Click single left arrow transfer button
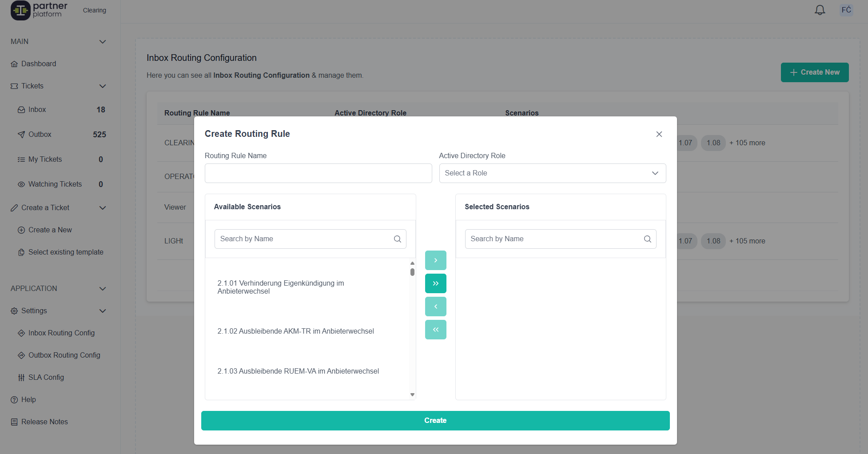The height and width of the screenshot is (454, 868). tap(435, 307)
